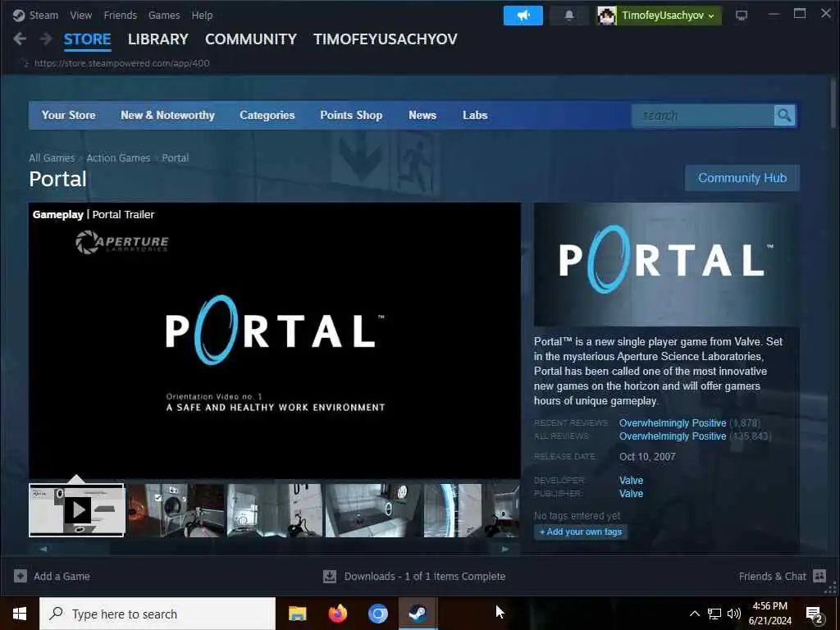Screen dimensions: 840x630
Task: Click the store search input field
Action: point(703,115)
